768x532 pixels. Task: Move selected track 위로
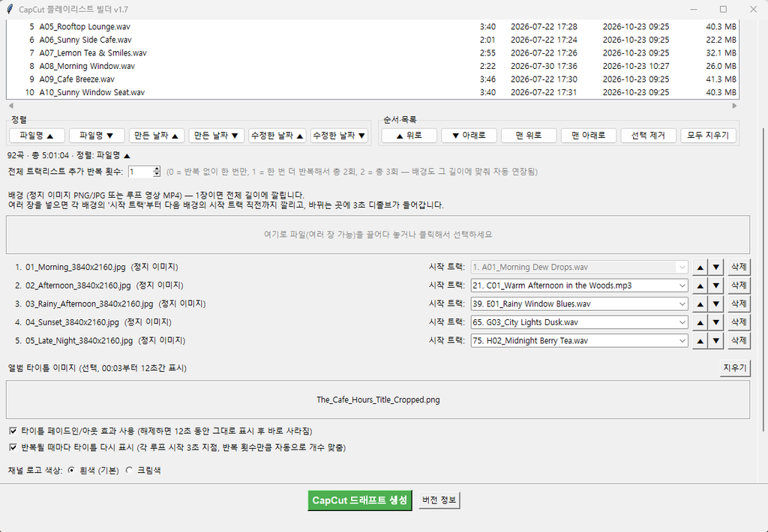[x=409, y=136]
